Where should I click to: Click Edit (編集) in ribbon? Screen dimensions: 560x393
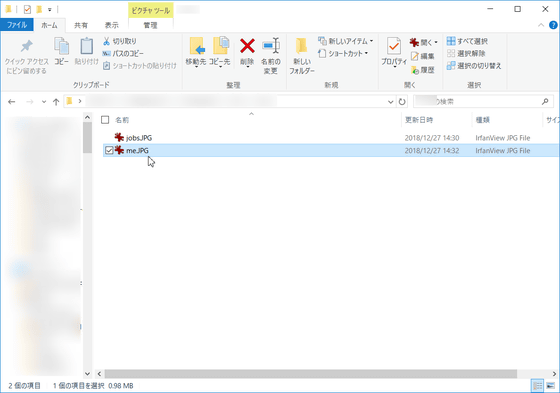pos(422,56)
